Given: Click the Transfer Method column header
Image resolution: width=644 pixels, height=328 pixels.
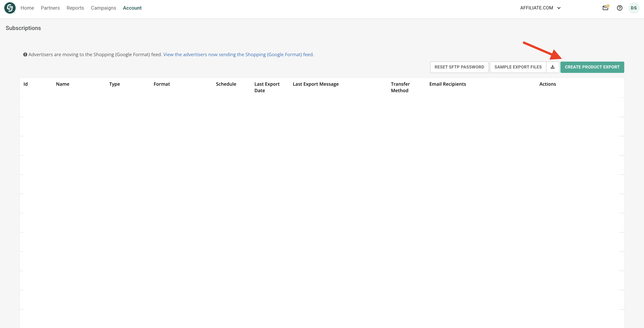Looking at the screenshot, I should [x=400, y=87].
